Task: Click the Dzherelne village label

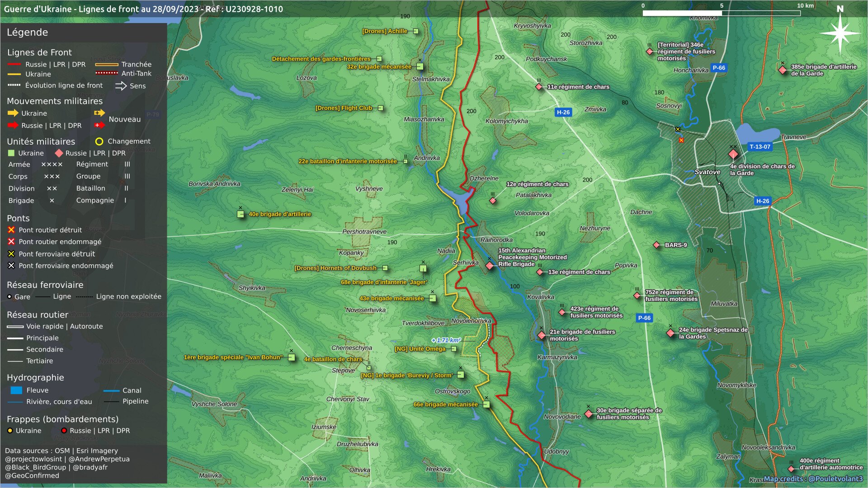Action: coord(484,178)
